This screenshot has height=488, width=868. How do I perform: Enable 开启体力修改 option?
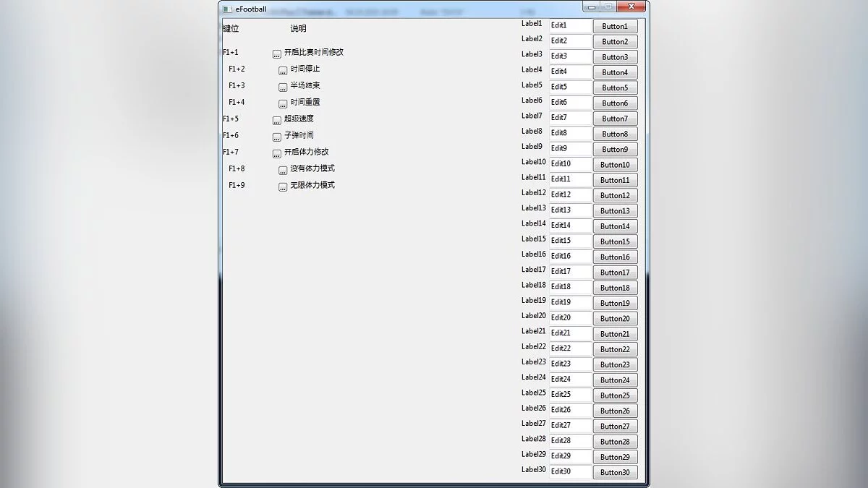click(277, 154)
